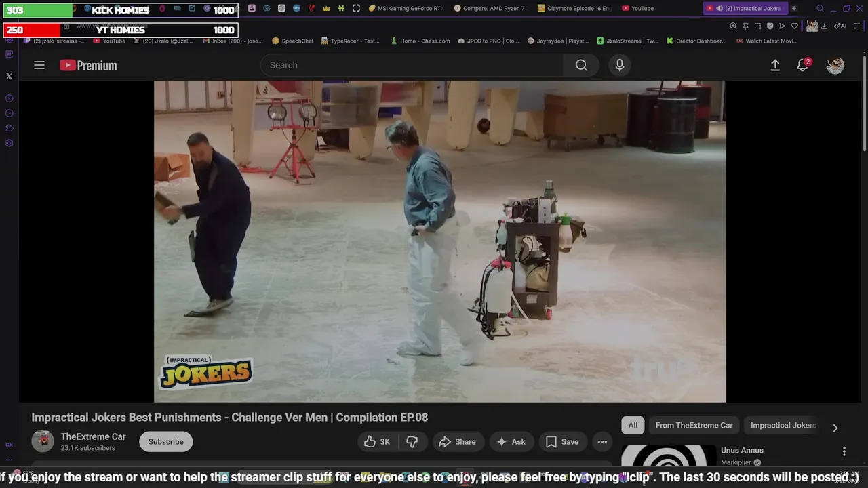
Task: Dislike the video with thumbs down
Action: (x=412, y=442)
